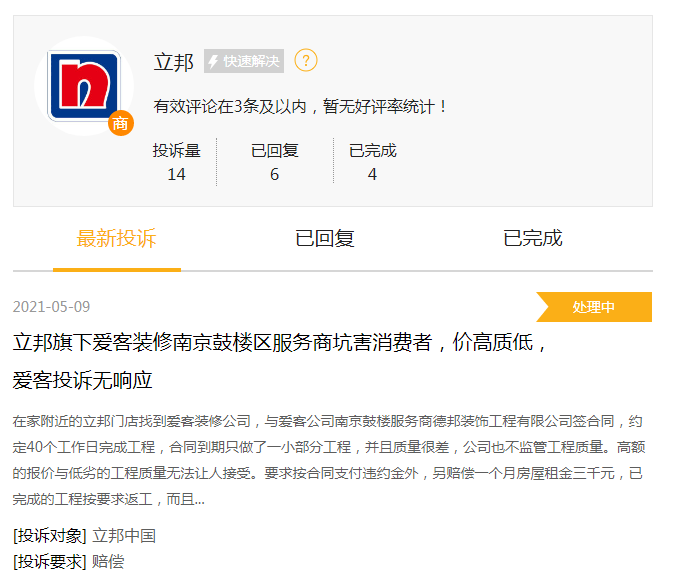Click the 已完成 count 4

(372, 174)
